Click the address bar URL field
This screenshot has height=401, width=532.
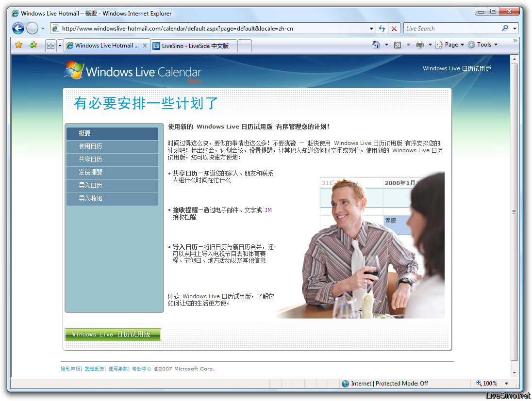pos(214,29)
